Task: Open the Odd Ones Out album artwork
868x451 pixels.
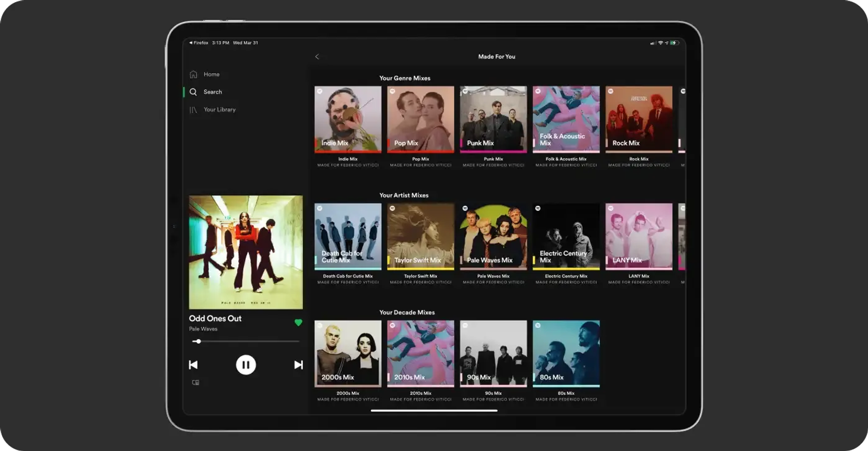Action: [246, 252]
